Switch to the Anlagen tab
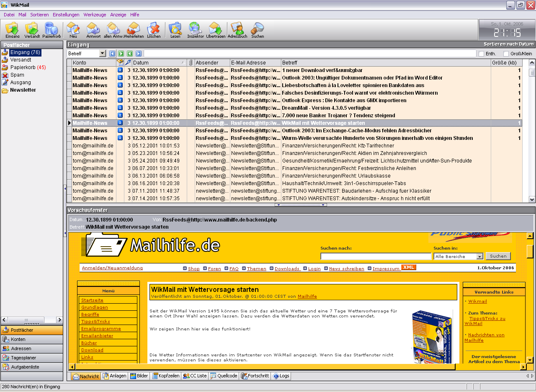The height and width of the screenshot is (392, 536). tap(114, 376)
